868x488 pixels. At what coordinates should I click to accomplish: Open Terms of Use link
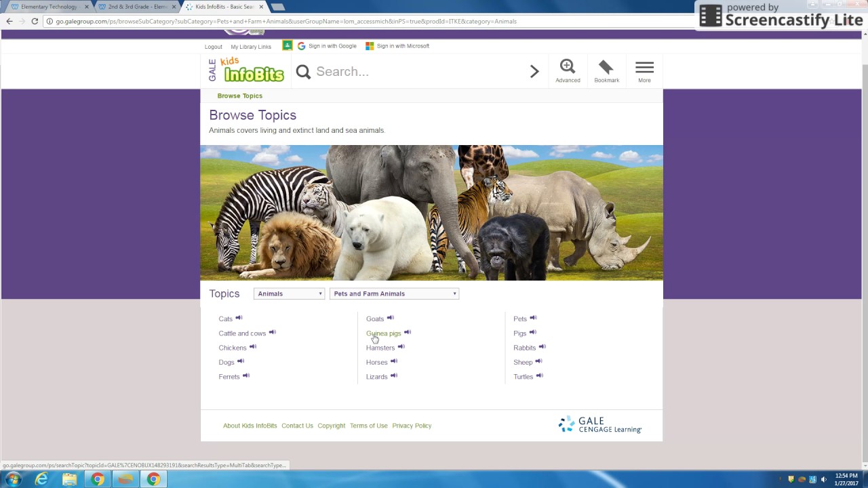click(369, 426)
